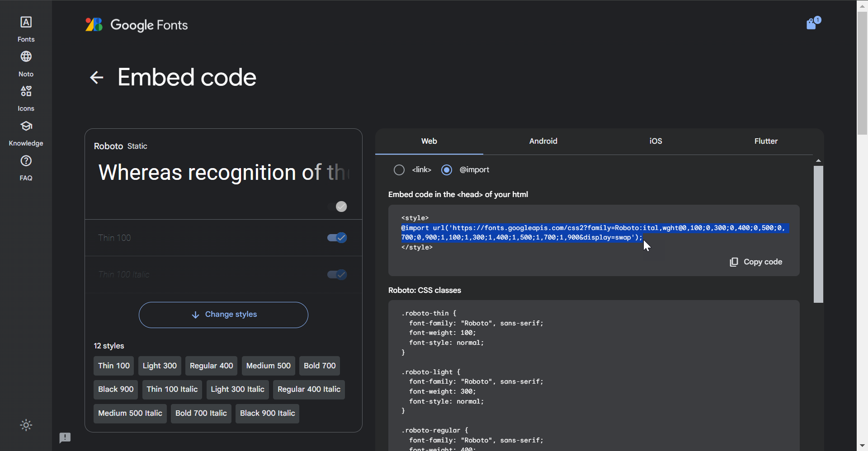This screenshot has width=868, height=451.
Task: Click the Regular 400 style chip
Action: pyautogui.click(x=211, y=366)
